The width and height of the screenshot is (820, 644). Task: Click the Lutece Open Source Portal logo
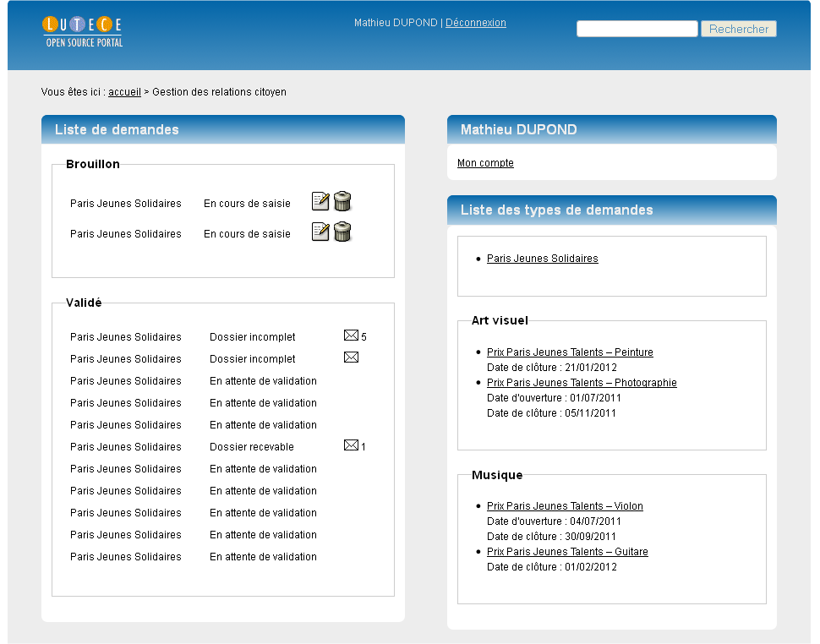pos(83,32)
